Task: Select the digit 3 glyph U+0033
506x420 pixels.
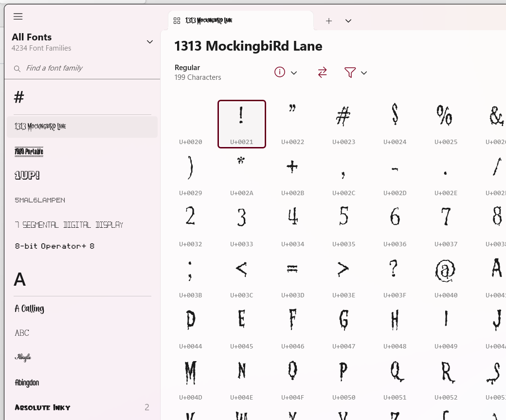Action: click(x=242, y=226)
